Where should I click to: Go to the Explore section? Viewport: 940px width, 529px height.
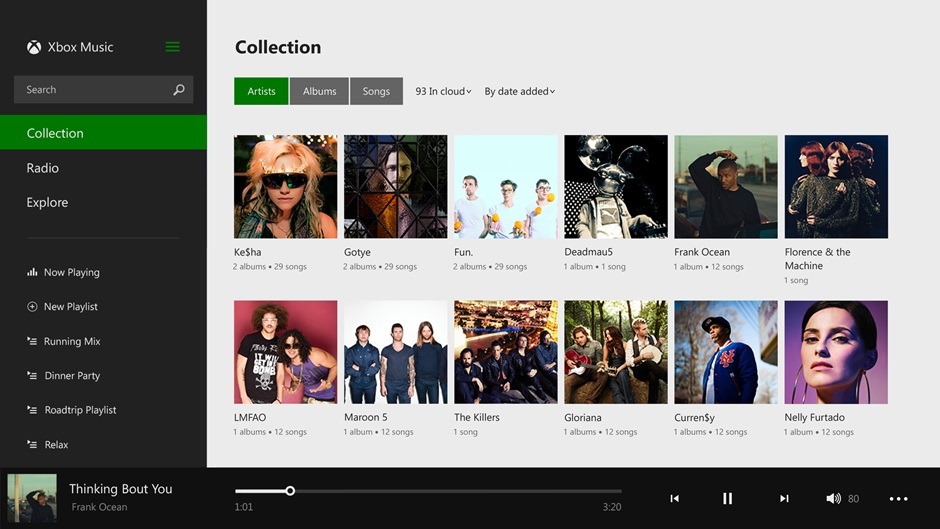47,202
